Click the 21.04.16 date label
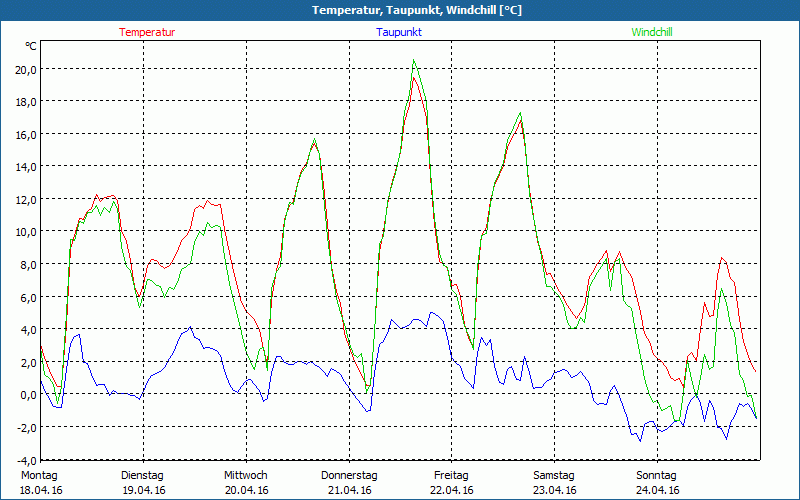This screenshot has height=500, width=800. [349, 490]
